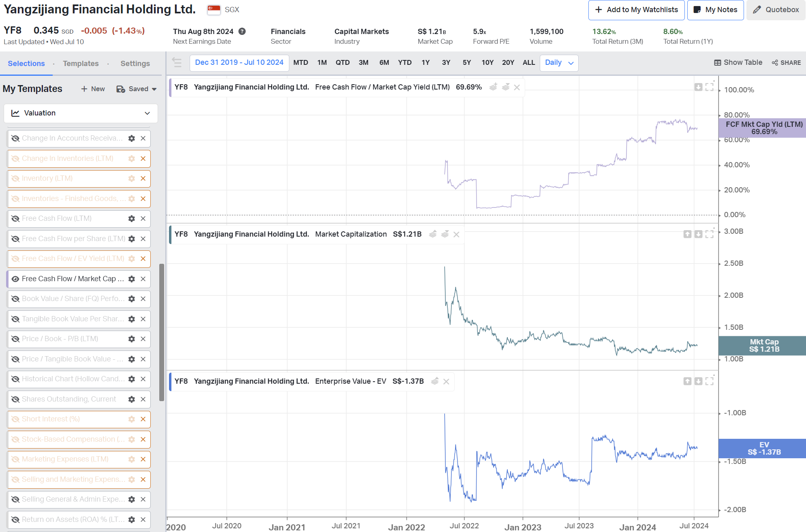This screenshot has width=806, height=532.
Task: Open settings gear for Free Cash Flow (LTM)
Action: [132, 219]
